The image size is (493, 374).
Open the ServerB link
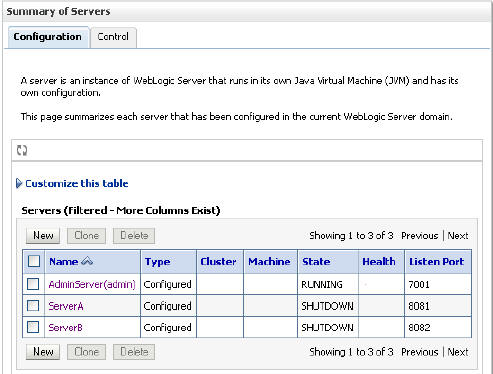point(65,327)
